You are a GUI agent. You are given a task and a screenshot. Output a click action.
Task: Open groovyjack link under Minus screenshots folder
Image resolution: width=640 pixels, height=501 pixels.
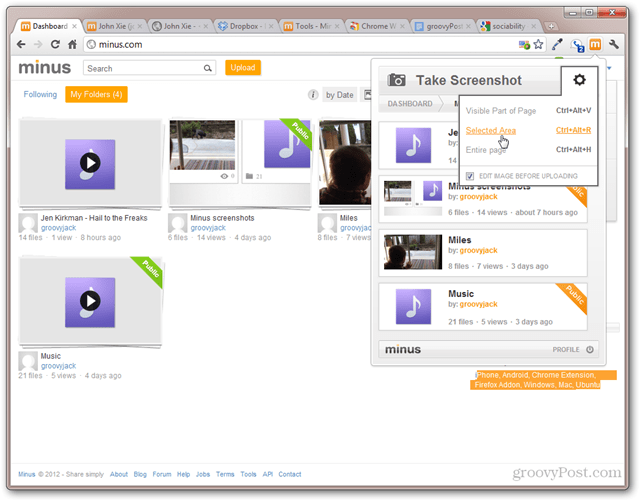208,228
